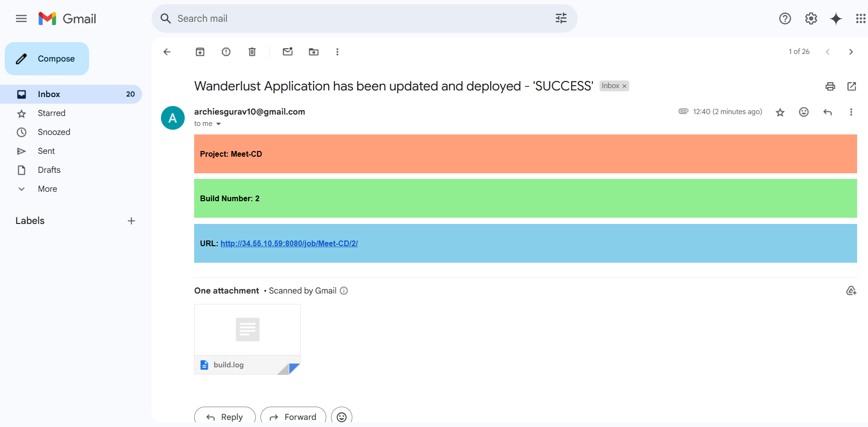The image size is (868, 427).
Task: Expand the 'to me' details arrow
Action: 219,124
